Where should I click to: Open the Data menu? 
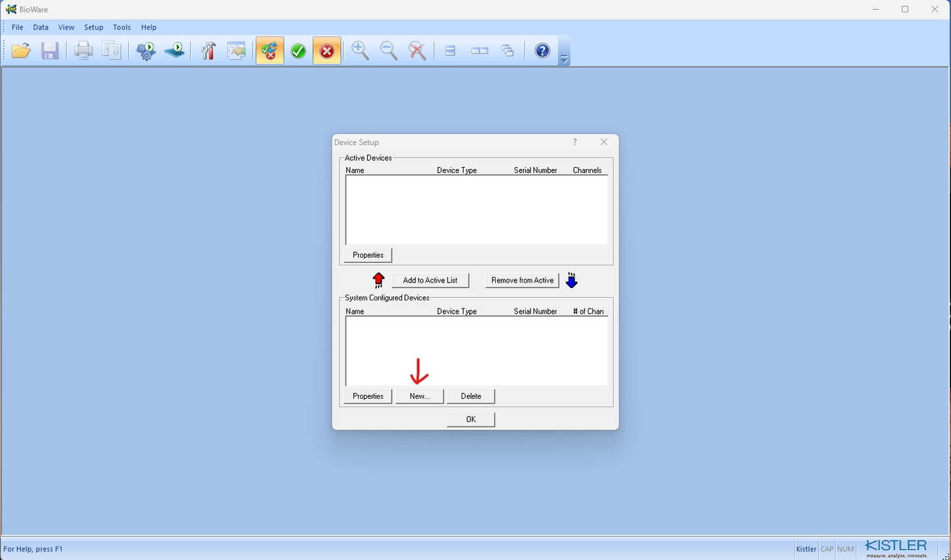tap(41, 27)
